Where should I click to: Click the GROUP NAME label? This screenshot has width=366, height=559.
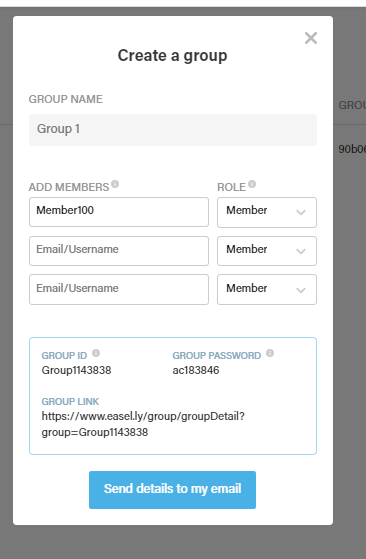pyautogui.click(x=66, y=99)
